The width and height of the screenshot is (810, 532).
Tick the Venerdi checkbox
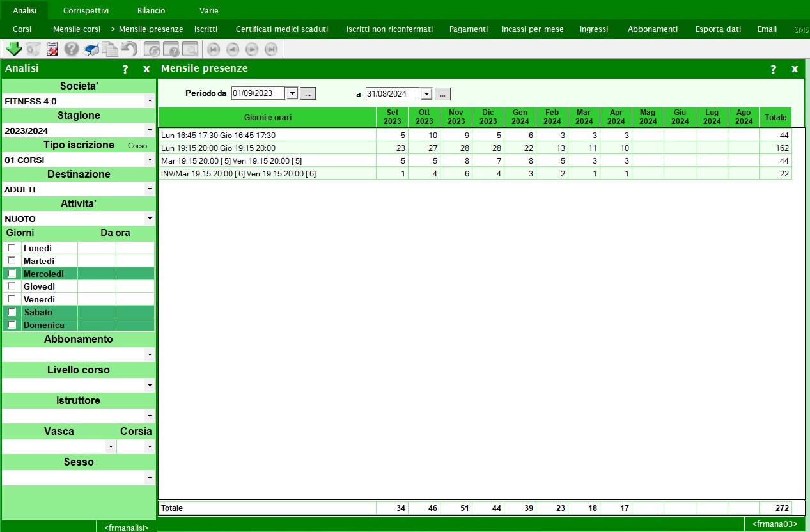12,299
